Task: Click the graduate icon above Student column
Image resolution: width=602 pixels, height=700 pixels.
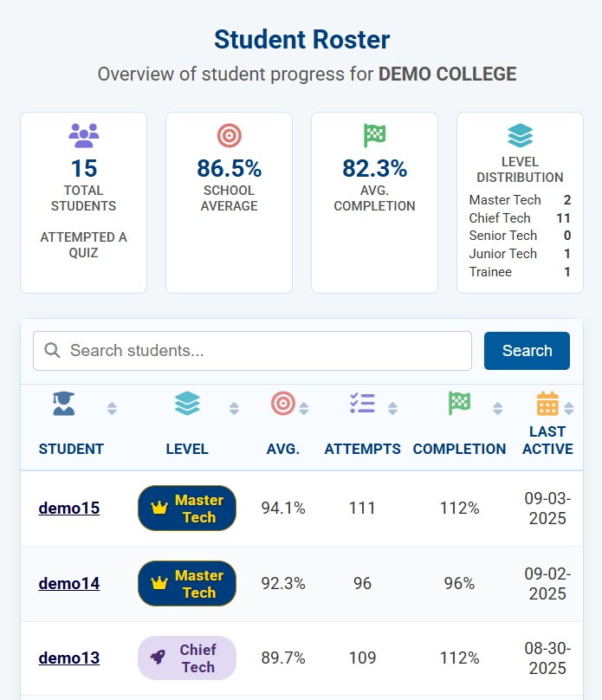Action: 63,404
